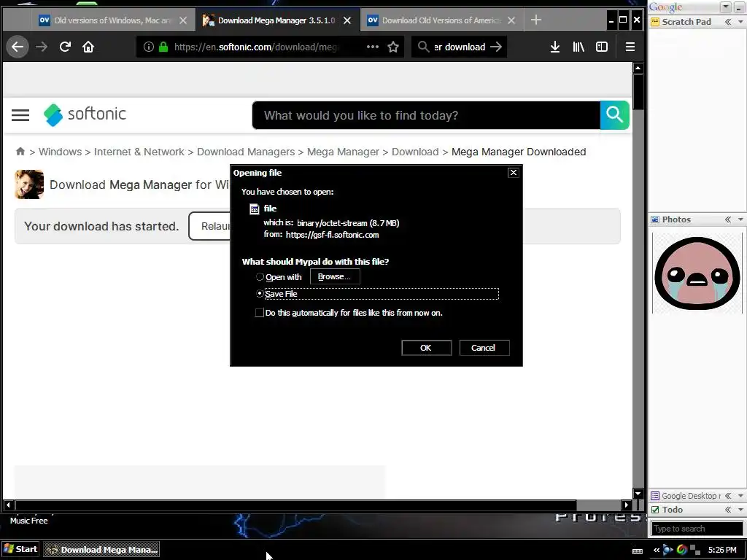Click the Browse... button
This screenshot has height=560, width=747.
pos(334,276)
